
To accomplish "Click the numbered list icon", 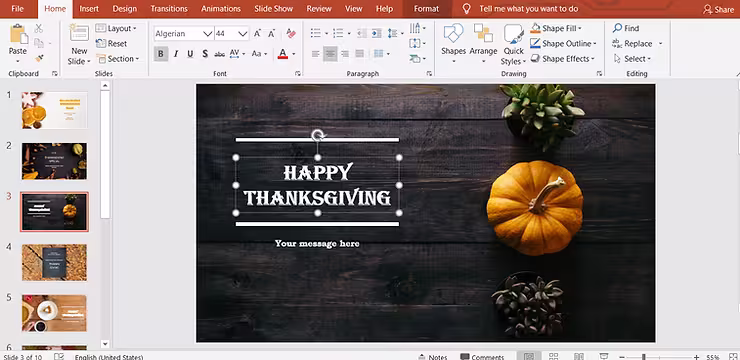I will 338,33.
